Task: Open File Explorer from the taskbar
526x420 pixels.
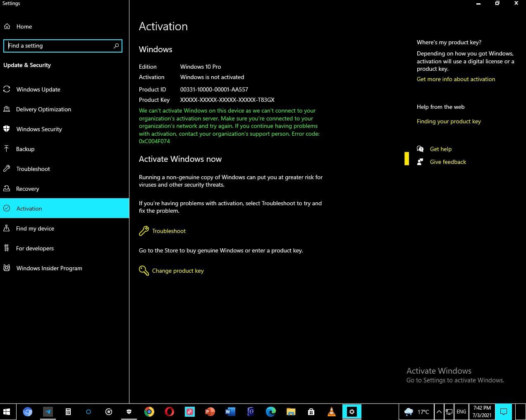Action: point(291,412)
